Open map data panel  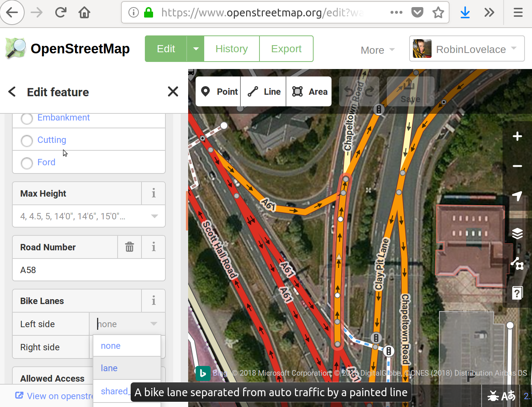point(517,263)
